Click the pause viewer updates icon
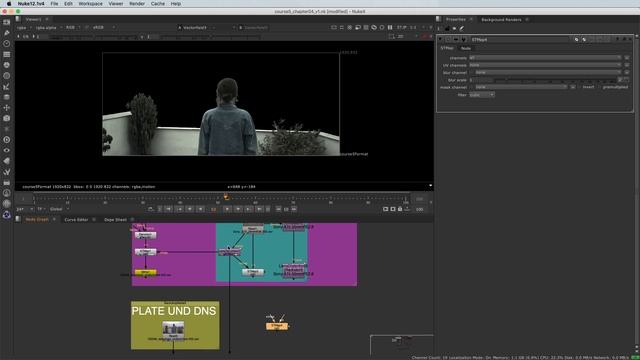This screenshot has height=360, width=640. (390, 27)
